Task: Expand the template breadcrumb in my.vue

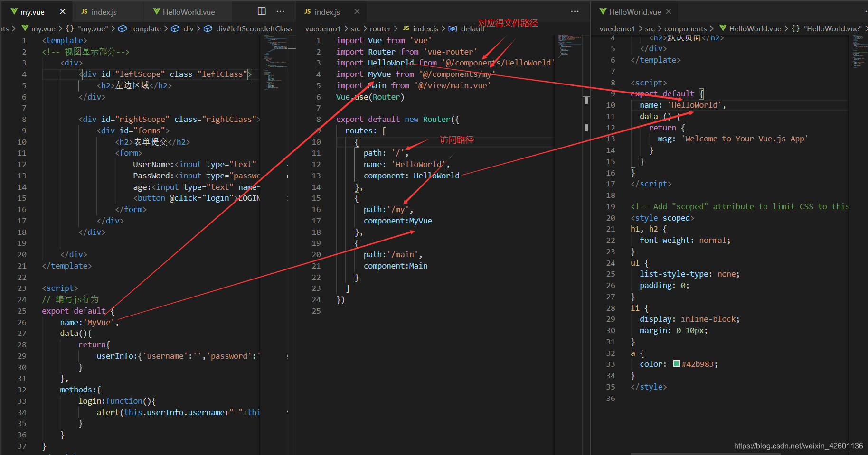Action: pos(145,28)
